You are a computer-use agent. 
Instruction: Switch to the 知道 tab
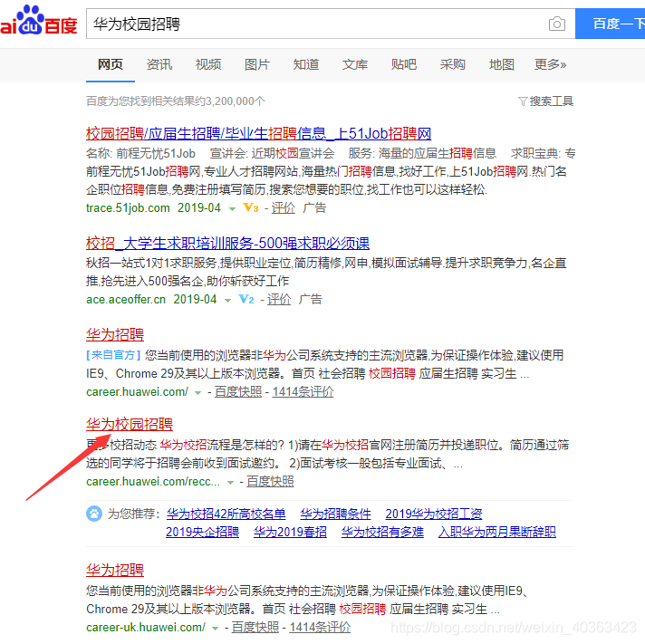tap(306, 64)
